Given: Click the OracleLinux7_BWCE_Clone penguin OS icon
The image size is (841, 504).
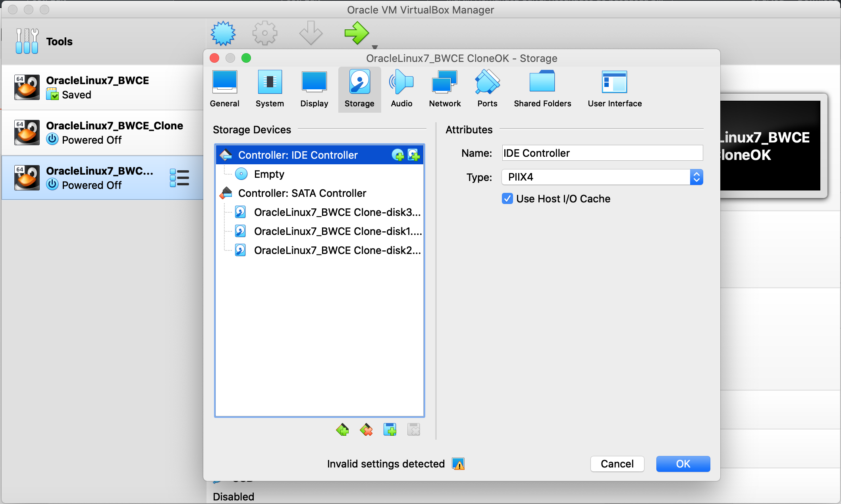Looking at the screenshot, I should (27, 133).
